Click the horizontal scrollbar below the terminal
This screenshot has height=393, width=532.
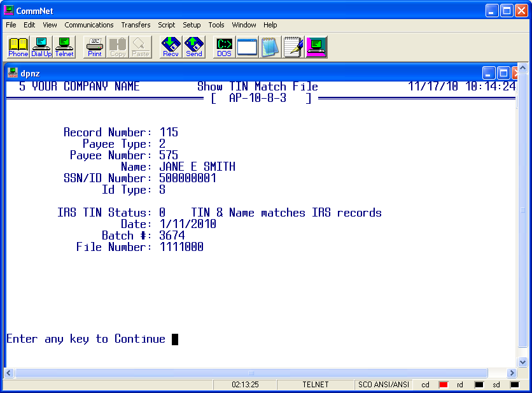click(x=255, y=373)
